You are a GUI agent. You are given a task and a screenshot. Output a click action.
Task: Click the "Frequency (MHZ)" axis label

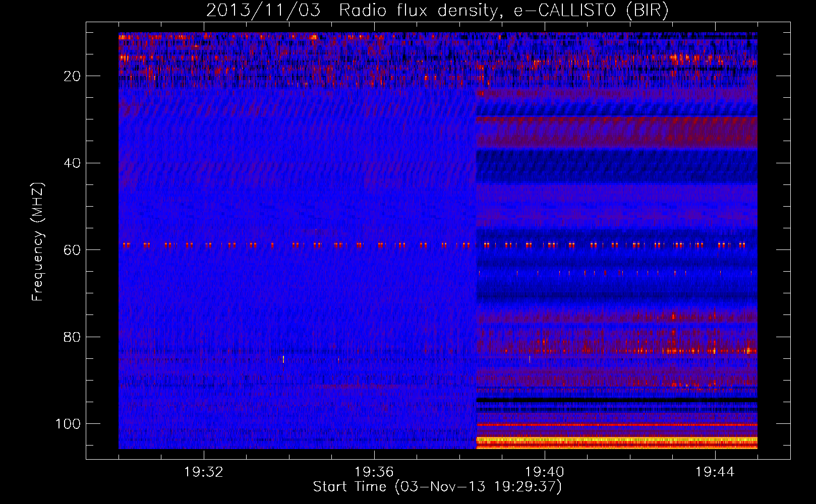(38, 241)
